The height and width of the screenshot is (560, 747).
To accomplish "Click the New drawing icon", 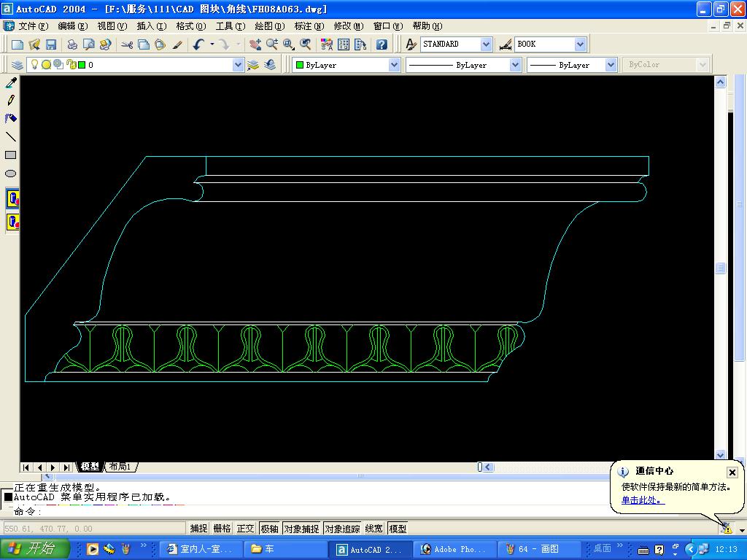I will click(18, 44).
